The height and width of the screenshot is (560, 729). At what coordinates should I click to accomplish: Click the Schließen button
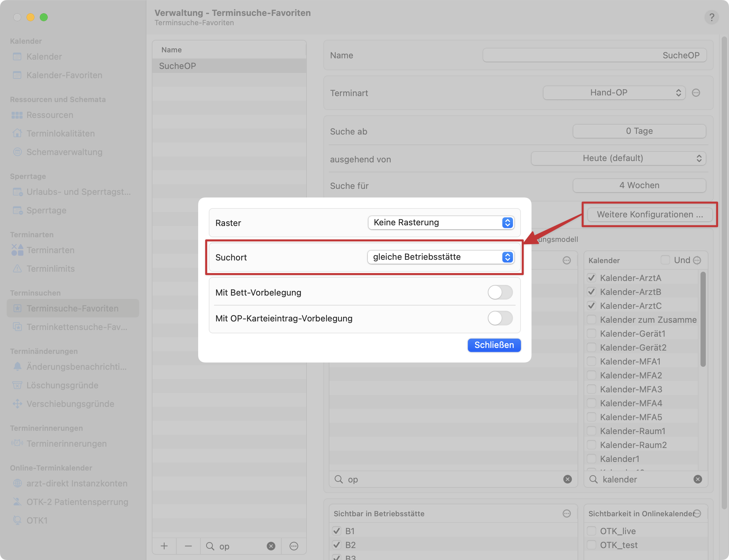click(494, 345)
